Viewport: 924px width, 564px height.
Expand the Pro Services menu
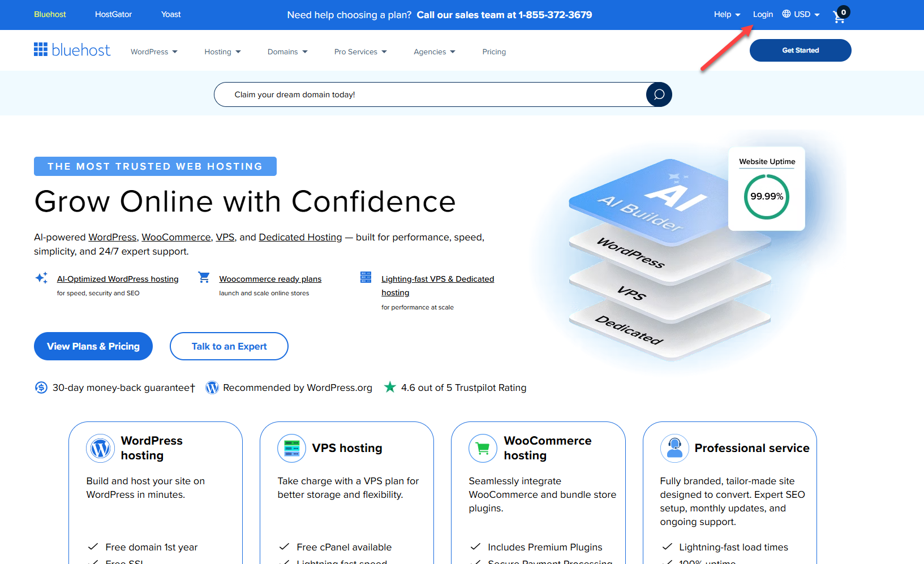click(x=360, y=52)
